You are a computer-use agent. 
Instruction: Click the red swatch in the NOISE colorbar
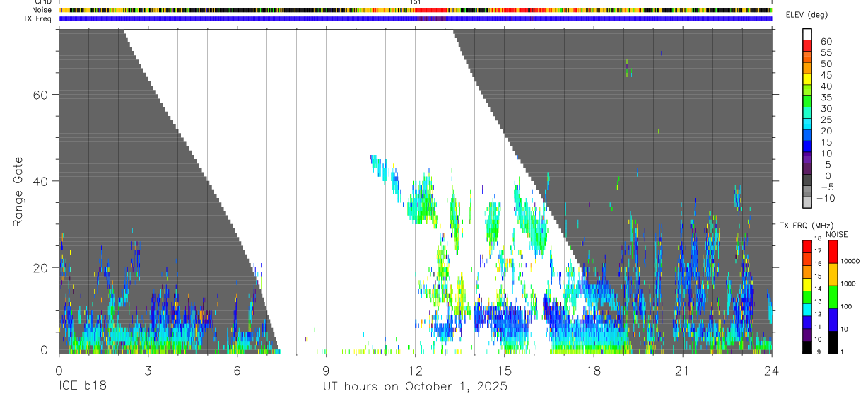[x=833, y=250]
